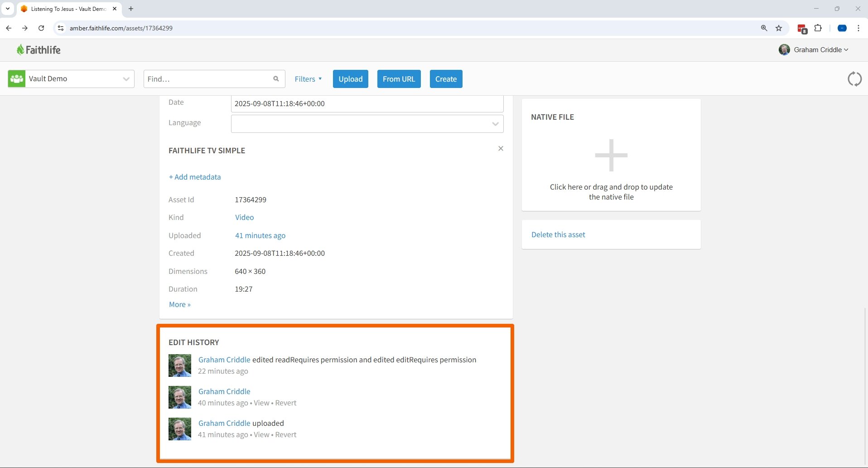
Task: Open site information icon in address bar
Action: click(61, 28)
